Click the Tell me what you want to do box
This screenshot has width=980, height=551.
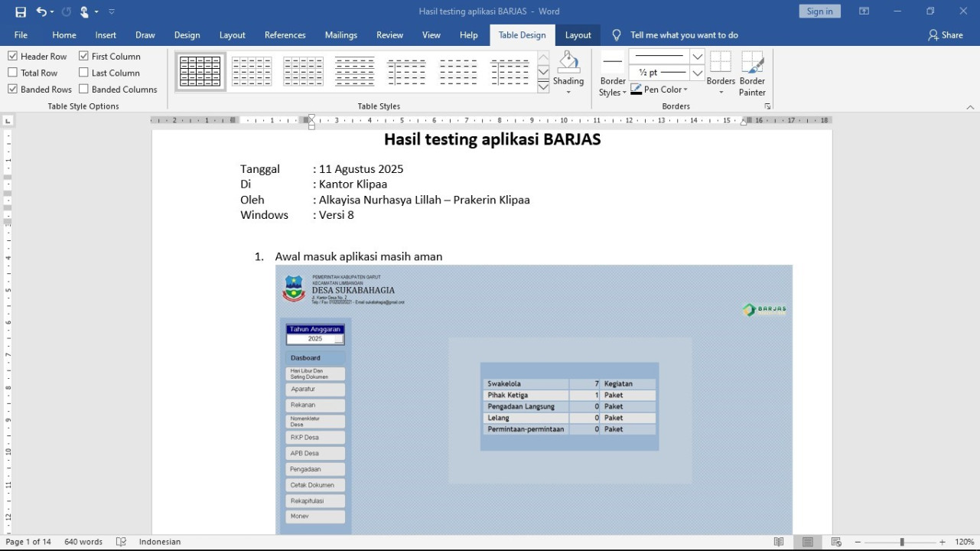click(x=684, y=35)
